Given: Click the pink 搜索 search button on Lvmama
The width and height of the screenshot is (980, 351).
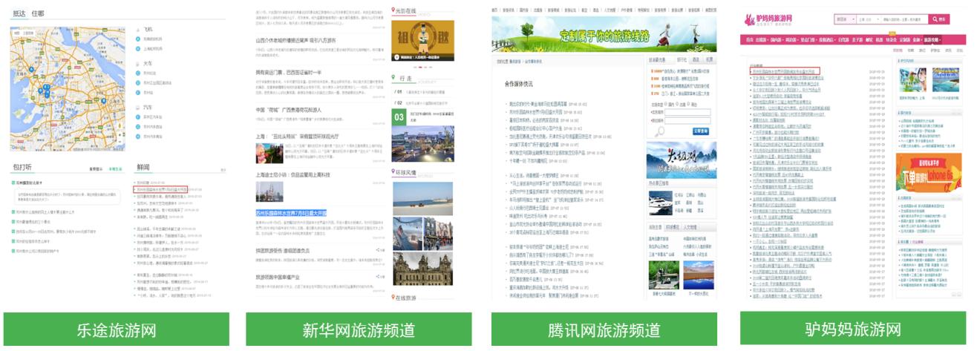Looking at the screenshot, I should (939, 19).
